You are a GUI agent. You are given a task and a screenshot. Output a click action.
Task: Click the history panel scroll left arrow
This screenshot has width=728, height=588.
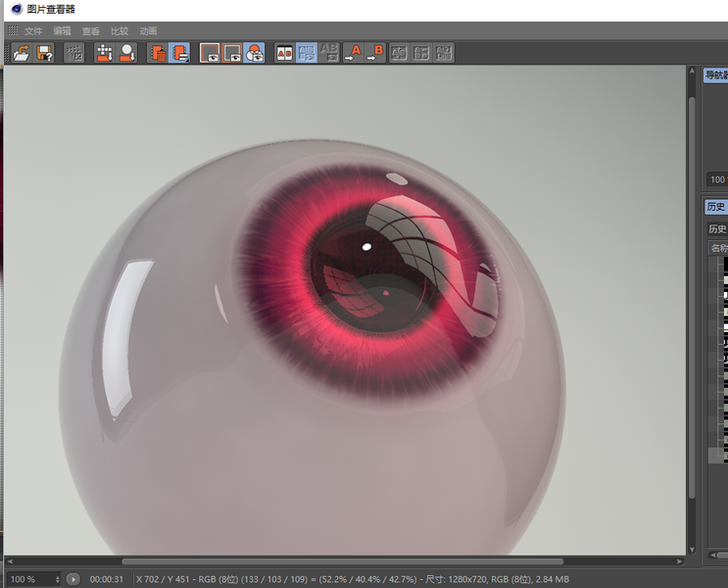712,555
